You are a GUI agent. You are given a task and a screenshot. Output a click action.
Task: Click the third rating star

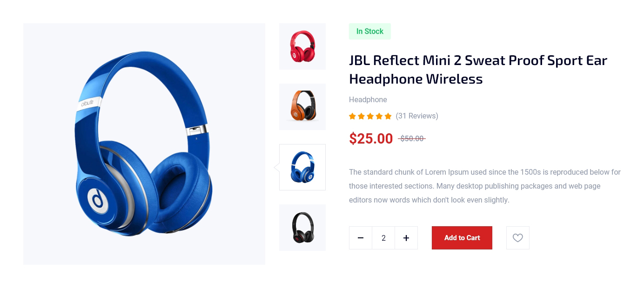pyautogui.click(x=370, y=116)
